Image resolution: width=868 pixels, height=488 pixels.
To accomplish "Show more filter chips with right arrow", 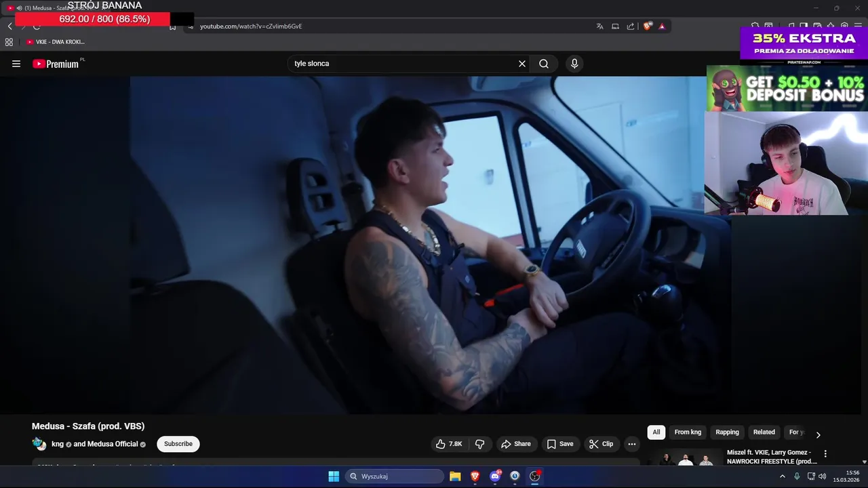I will (818, 434).
